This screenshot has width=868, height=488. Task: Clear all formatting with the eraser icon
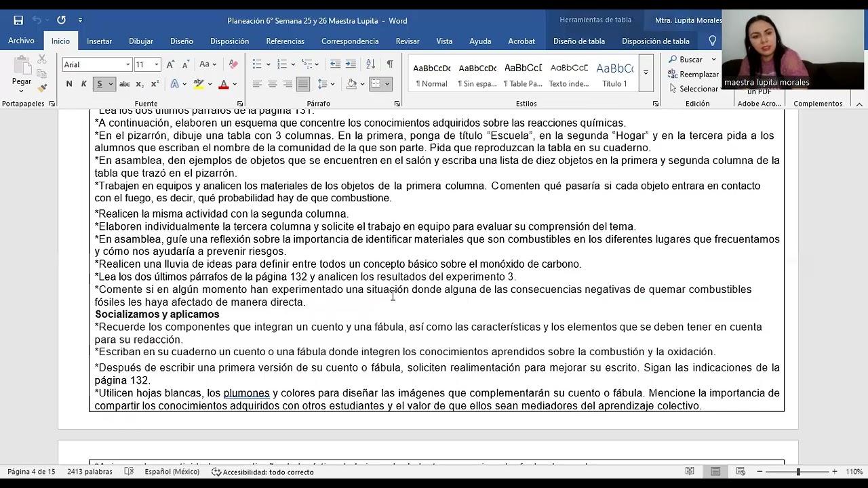[x=233, y=64]
